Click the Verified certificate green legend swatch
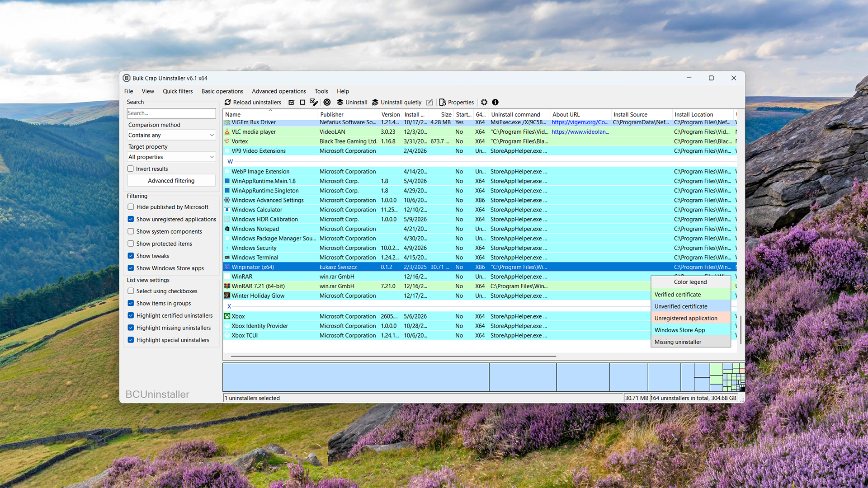868x488 pixels. (x=691, y=294)
